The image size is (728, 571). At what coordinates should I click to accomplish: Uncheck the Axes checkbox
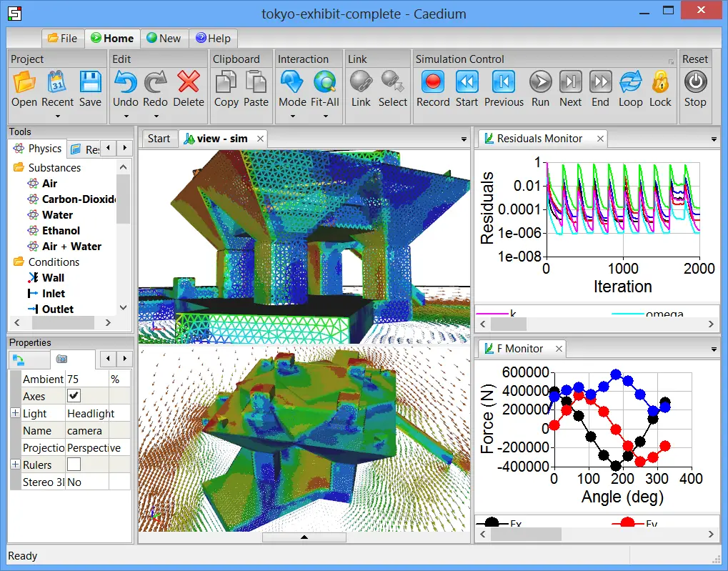[x=74, y=396]
